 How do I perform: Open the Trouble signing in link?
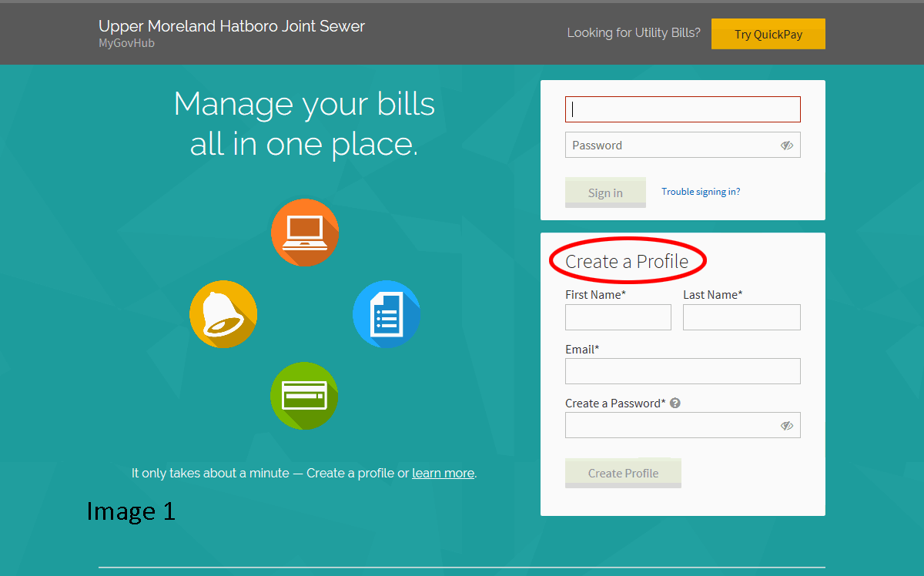pyautogui.click(x=701, y=192)
